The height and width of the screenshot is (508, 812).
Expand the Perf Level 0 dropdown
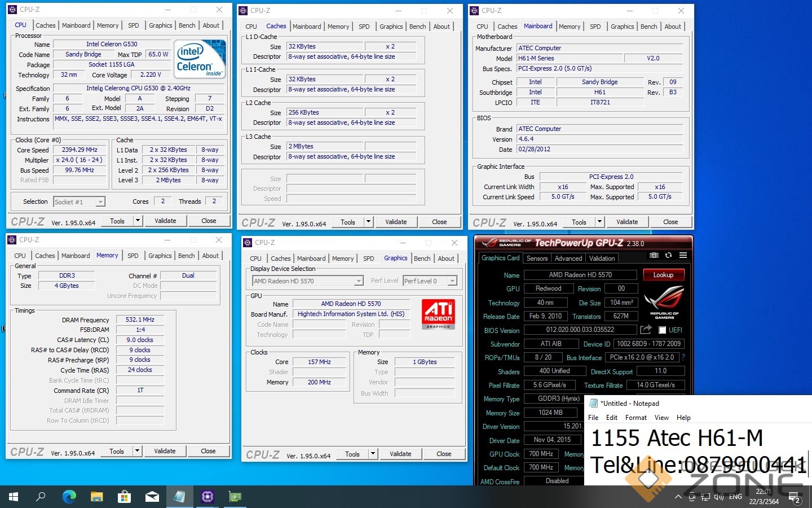pos(452,281)
